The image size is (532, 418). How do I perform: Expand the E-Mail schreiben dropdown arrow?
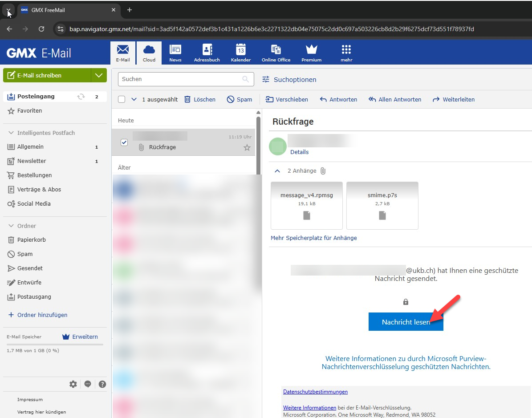click(99, 75)
